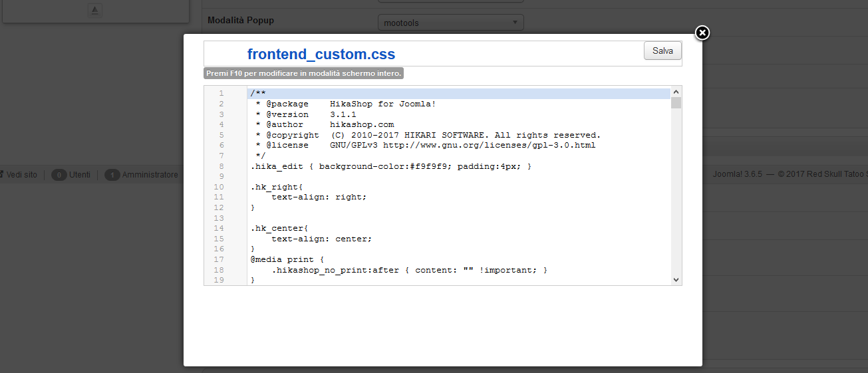Click the Amministratore status item

pos(141,175)
